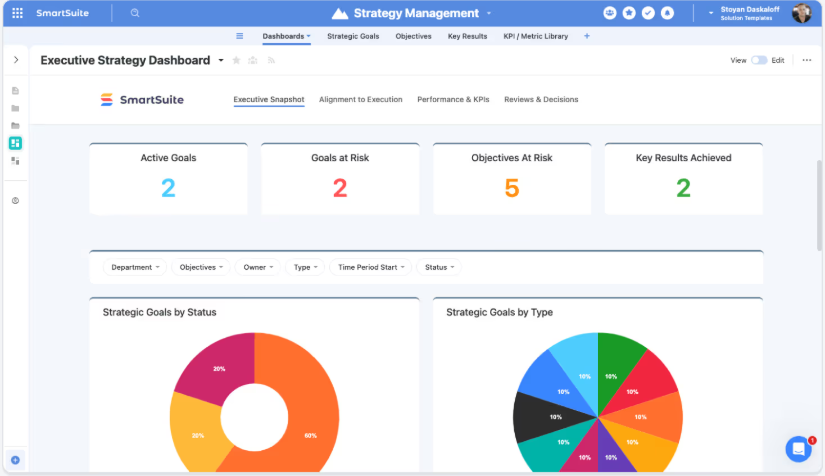Open the app launcher grid icon
Screen dimensions: 825x476
coord(17,13)
